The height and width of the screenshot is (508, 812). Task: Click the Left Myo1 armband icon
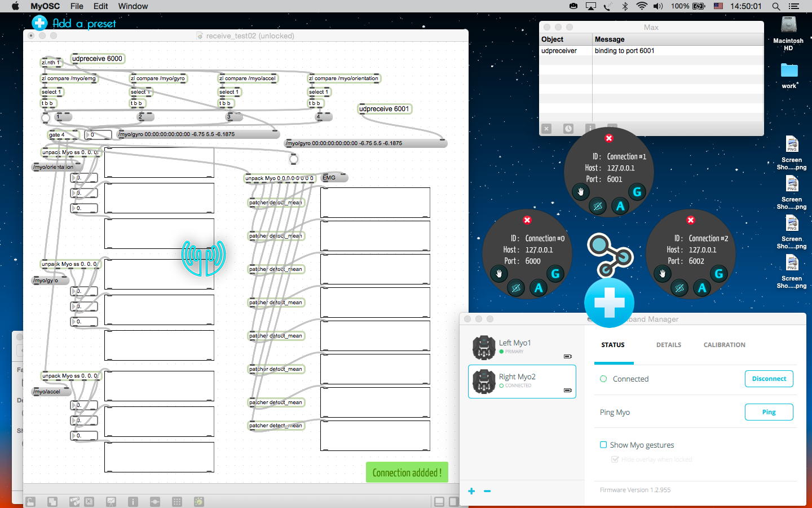click(484, 348)
